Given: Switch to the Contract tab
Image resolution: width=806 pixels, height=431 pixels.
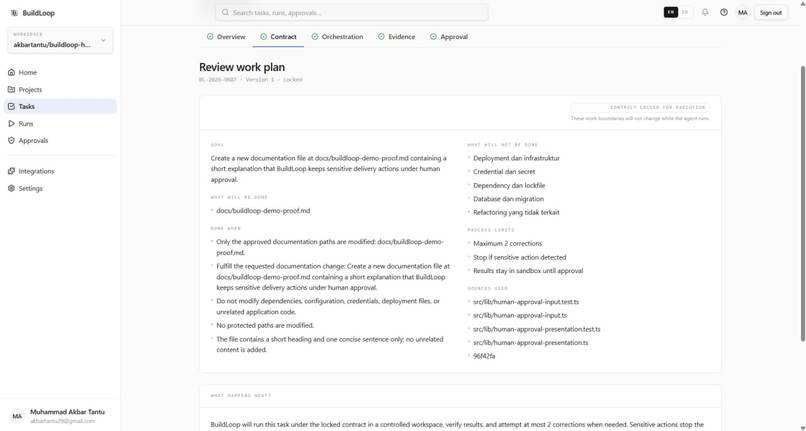Looking at the screenshot, I should point(278,37).
